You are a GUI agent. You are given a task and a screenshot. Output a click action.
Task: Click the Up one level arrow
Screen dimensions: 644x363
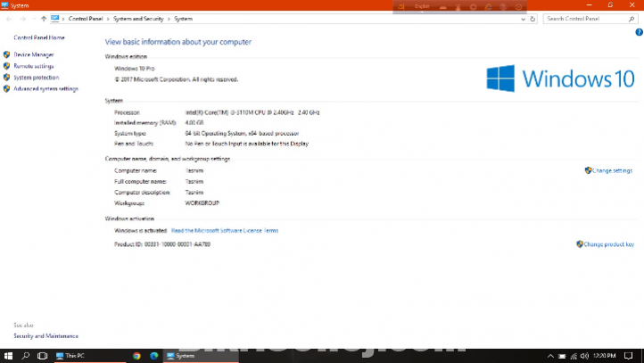click(44, 19)
